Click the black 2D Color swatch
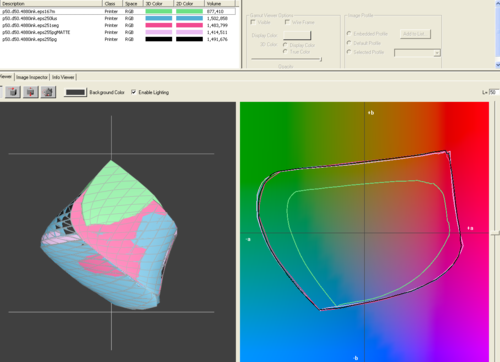Screen dimensions: 500x362 click(x=189, y=39)
